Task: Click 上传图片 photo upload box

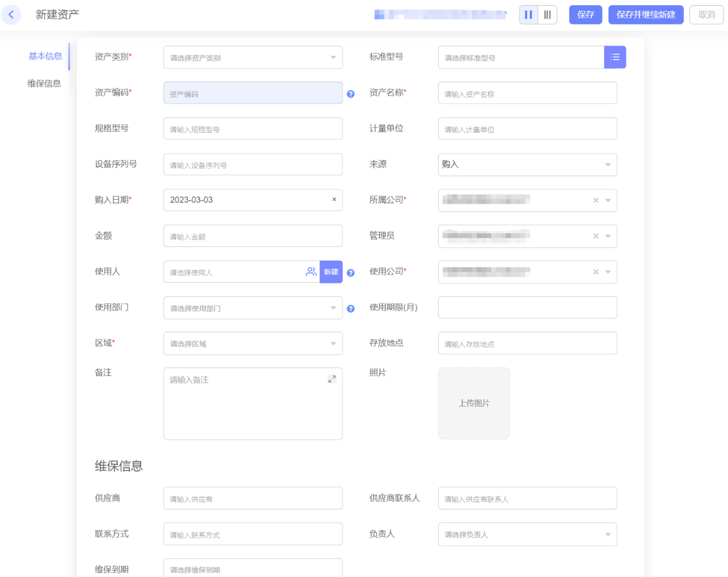Action: pyautogui.click(x=474, y=403)
